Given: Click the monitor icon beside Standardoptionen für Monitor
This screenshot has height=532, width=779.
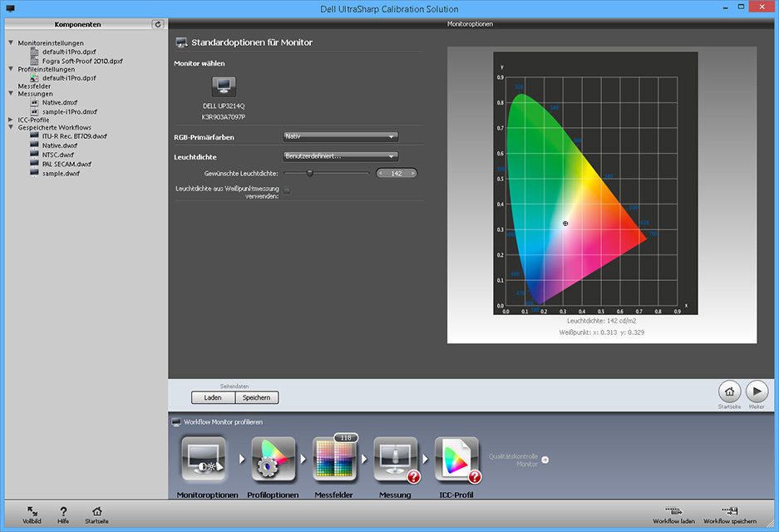Looking at the screenshot, I should click(181, 42).
